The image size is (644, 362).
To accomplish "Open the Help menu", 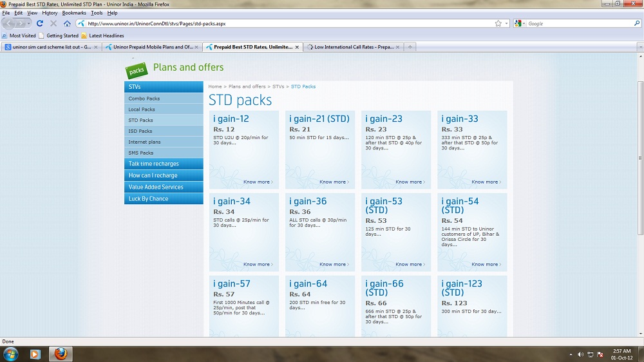I will pos(112,13).
